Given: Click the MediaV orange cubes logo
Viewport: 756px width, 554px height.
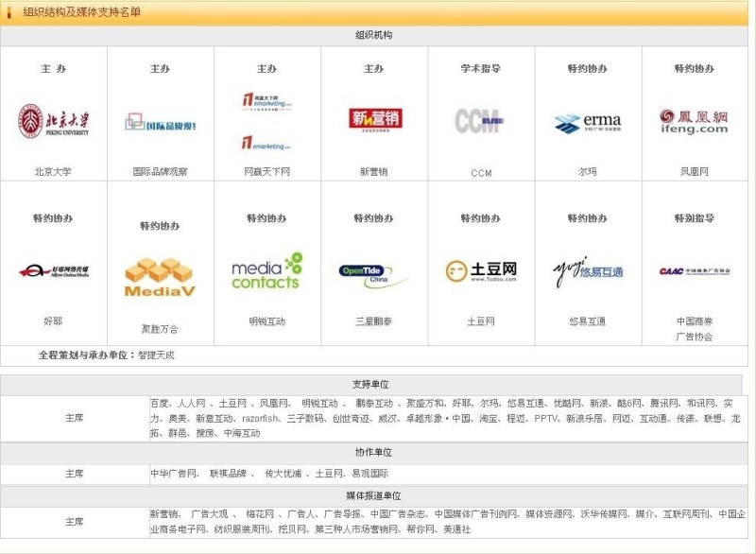Looking at the screenshot, I should tap(160, 277).
